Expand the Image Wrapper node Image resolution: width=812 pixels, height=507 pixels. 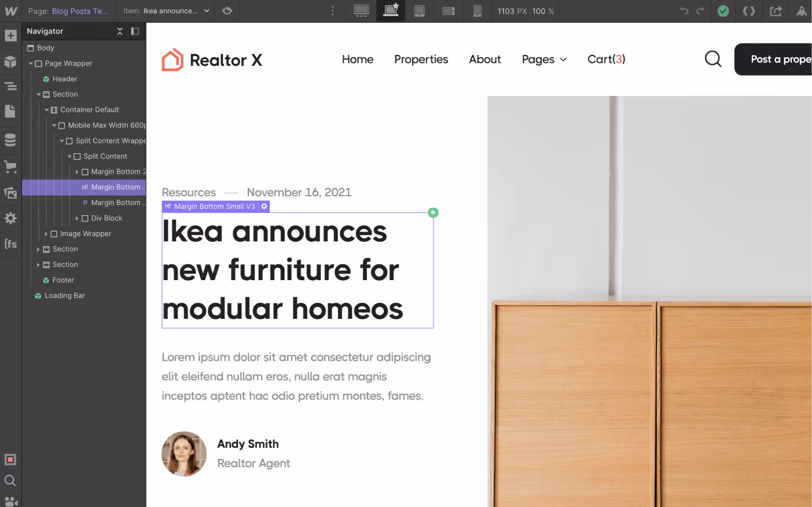coord(46,234)
